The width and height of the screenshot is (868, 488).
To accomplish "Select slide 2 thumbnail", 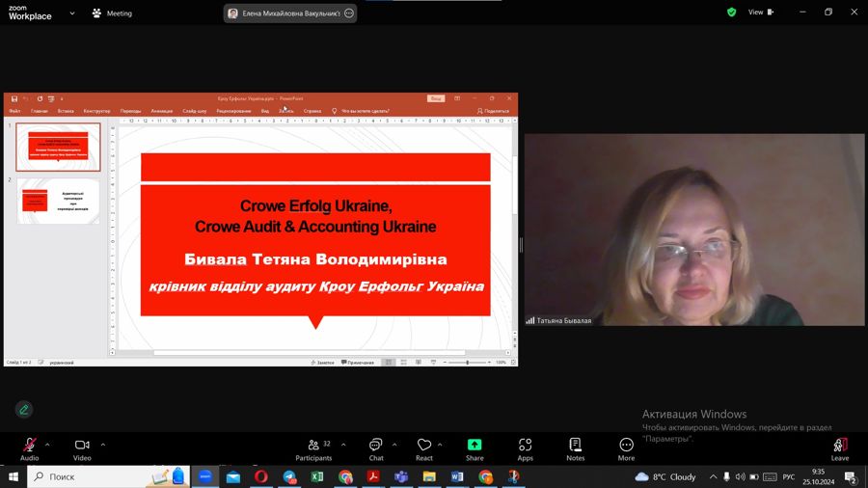I will pos(58,201).
